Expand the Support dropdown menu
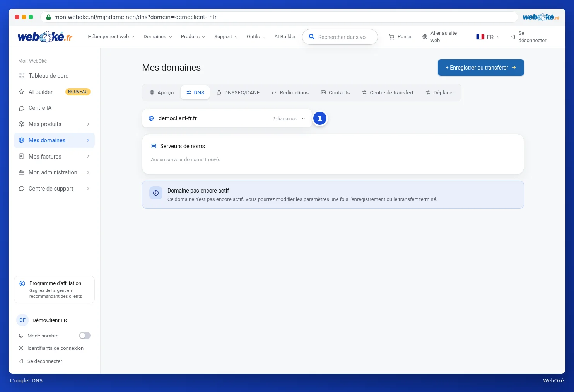Viewport: 574px width, 392px height. pyautogui.click(x=226, y=37)
